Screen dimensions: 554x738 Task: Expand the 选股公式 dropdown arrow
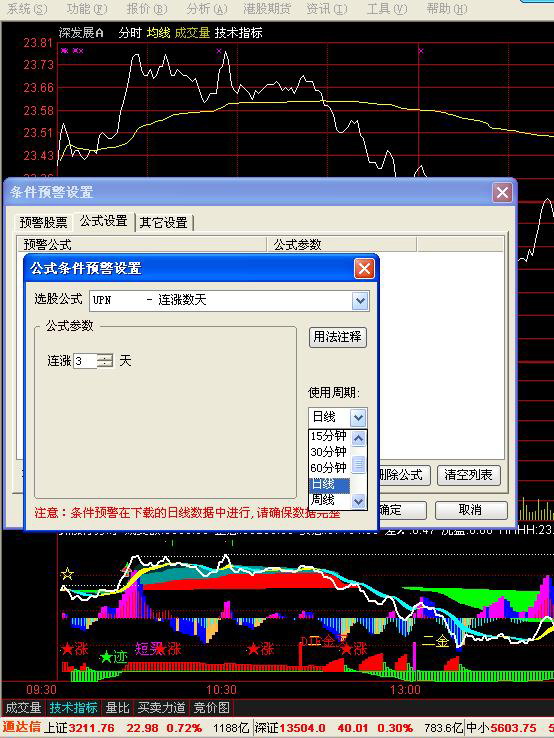point(360,300)
